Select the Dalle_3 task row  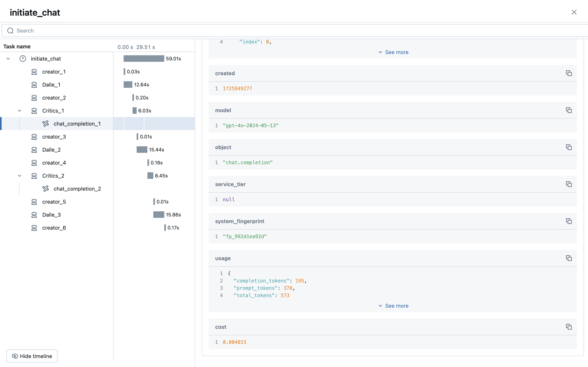51,215
